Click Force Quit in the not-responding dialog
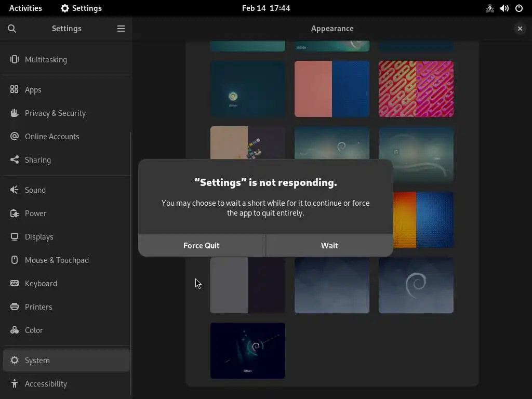Viewport: 532px width, 399px height. pos(202,245)
